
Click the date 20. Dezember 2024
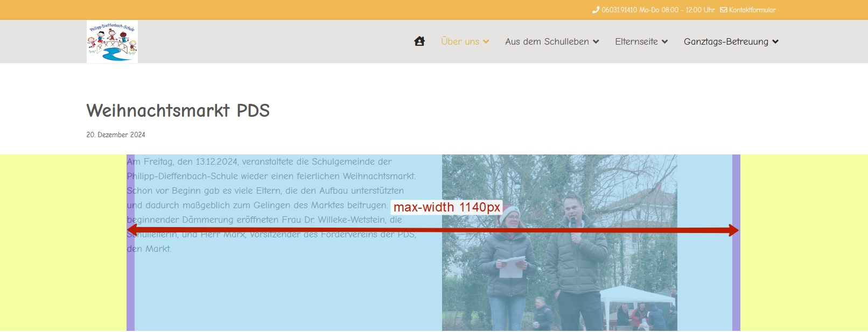116,135
